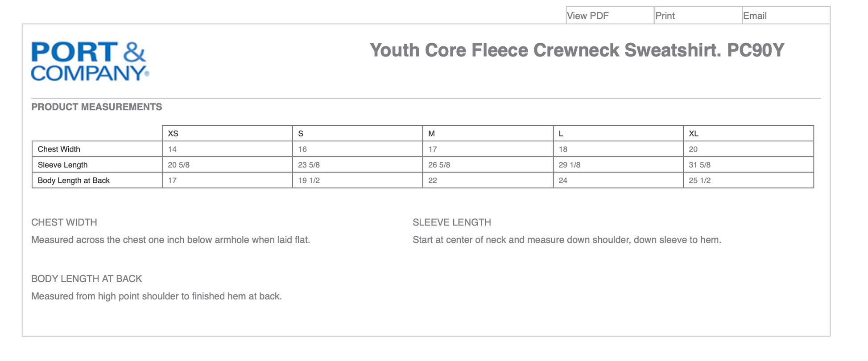Click the XL body length value 25 1/2

coord(699,180)
